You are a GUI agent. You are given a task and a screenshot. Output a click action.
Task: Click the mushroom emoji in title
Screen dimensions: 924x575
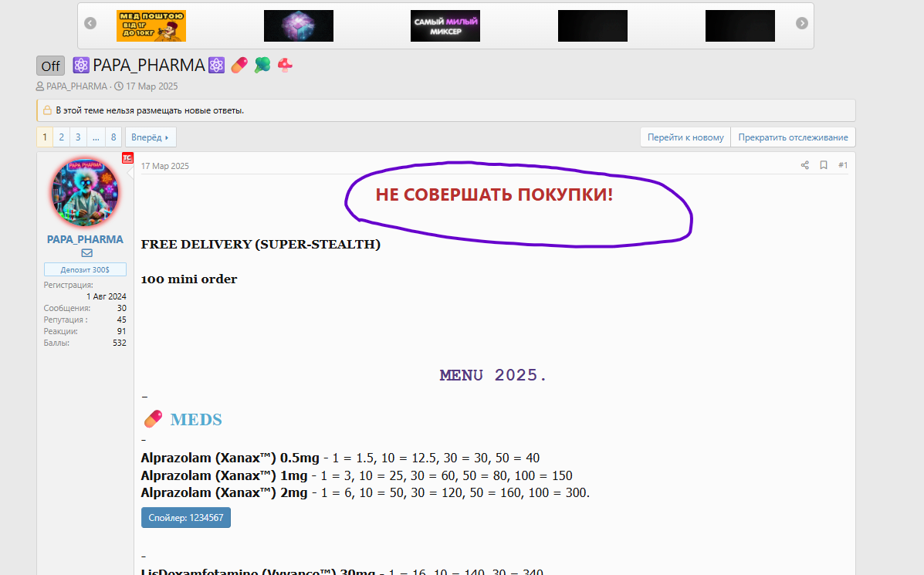[285, 65]
